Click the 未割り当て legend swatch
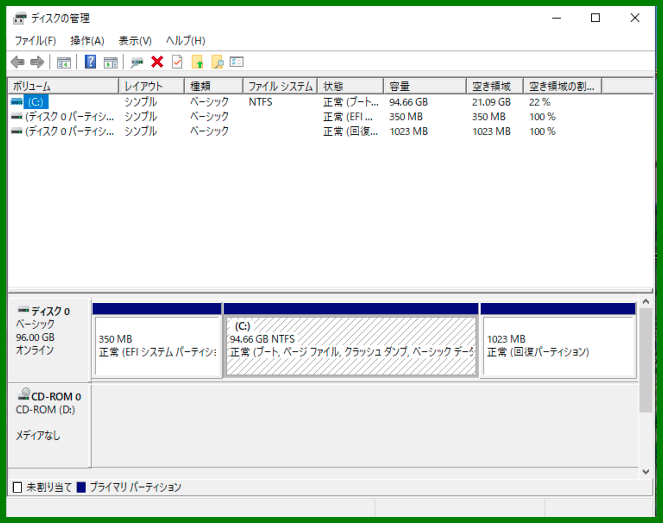 click(x=17, y=487)
